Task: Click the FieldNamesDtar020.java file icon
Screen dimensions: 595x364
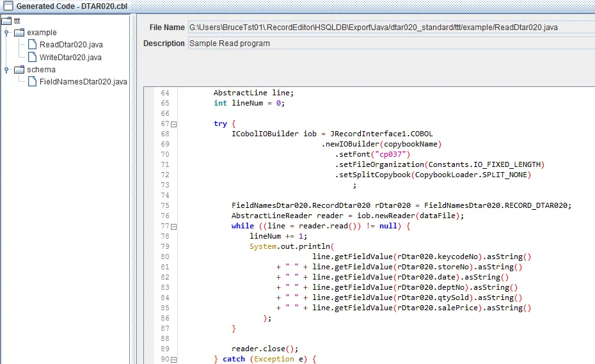Action: [32, 81]
